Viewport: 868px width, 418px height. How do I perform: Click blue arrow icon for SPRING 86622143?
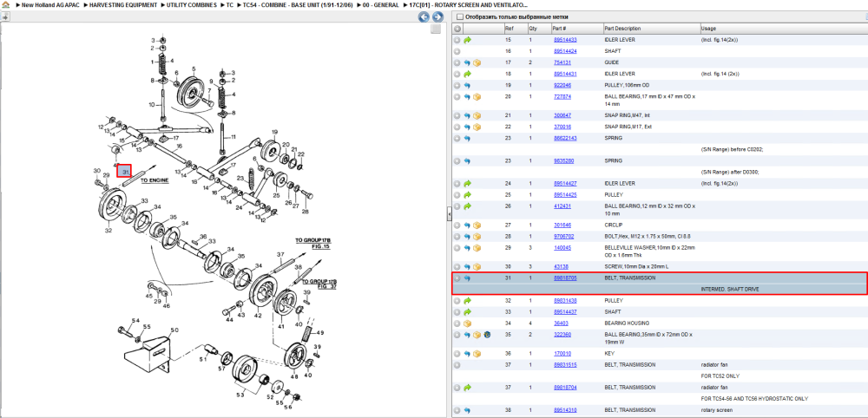(467, 138)
